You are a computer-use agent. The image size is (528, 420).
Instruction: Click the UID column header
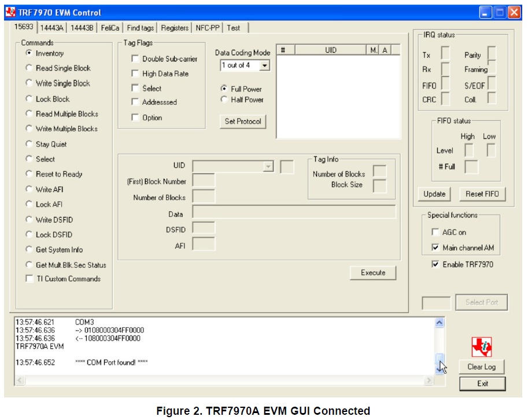click(x=331, y=50)
